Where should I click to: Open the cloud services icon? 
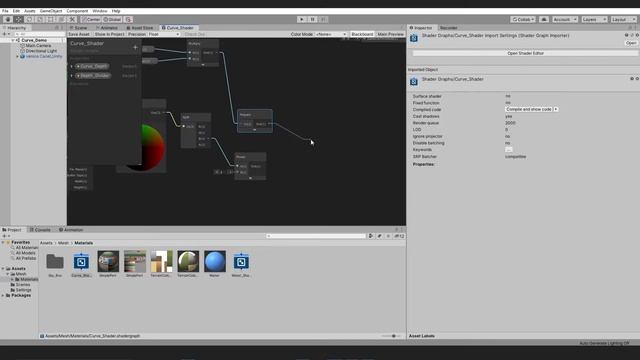(544, 19)
